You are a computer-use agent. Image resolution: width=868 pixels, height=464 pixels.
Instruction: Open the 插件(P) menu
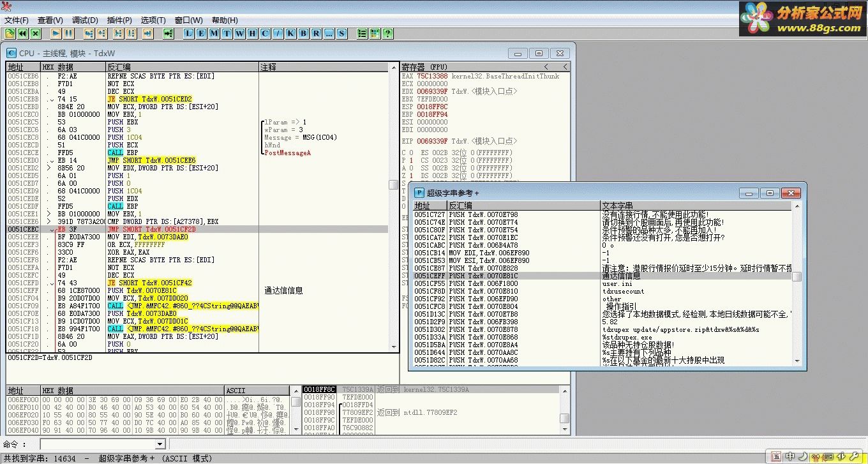tap(119, 20)
